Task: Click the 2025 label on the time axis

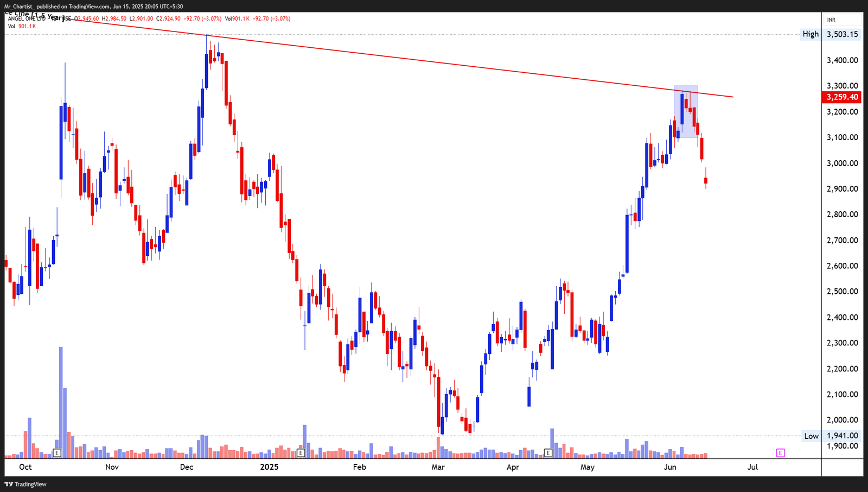Action: [x=270, y=466]
